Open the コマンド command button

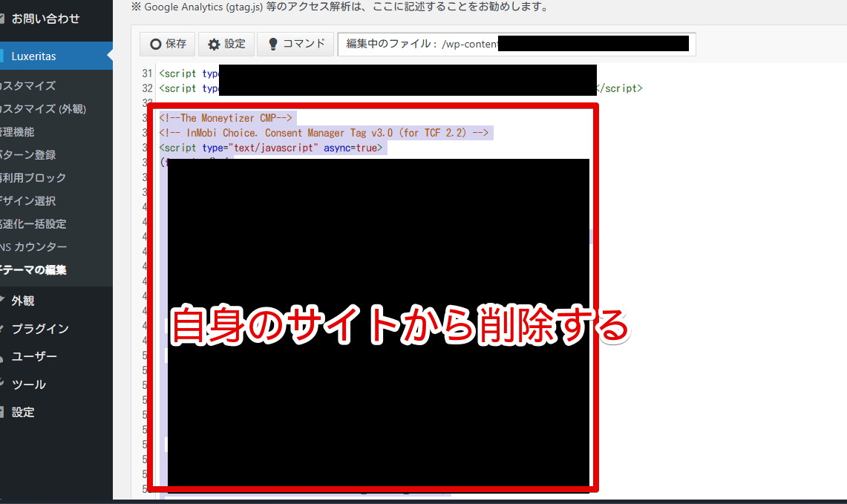(x=296, y=45)
